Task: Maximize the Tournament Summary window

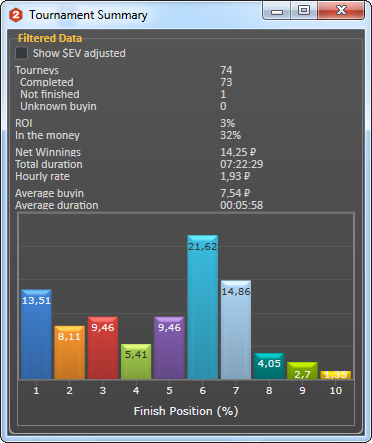Action: coord(304,11)
